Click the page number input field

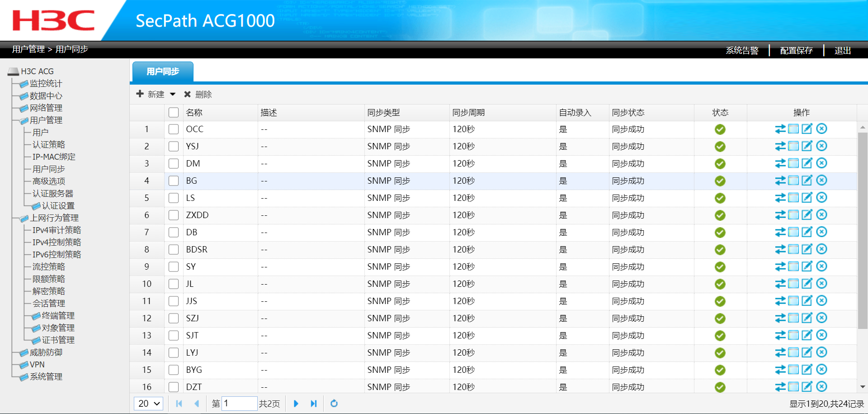point(239,403)
